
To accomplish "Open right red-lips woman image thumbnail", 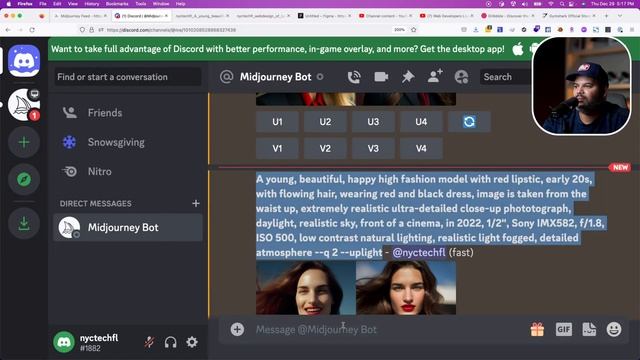I will point(406,288).
